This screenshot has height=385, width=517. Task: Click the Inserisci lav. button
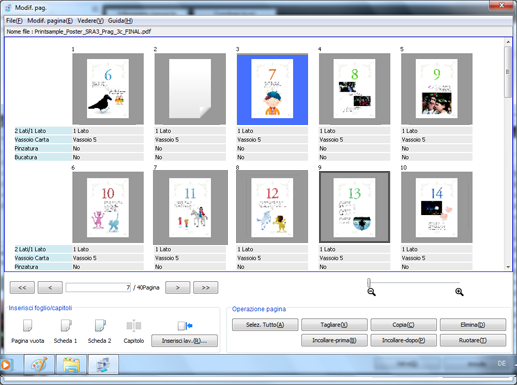[x=184, y=341]
